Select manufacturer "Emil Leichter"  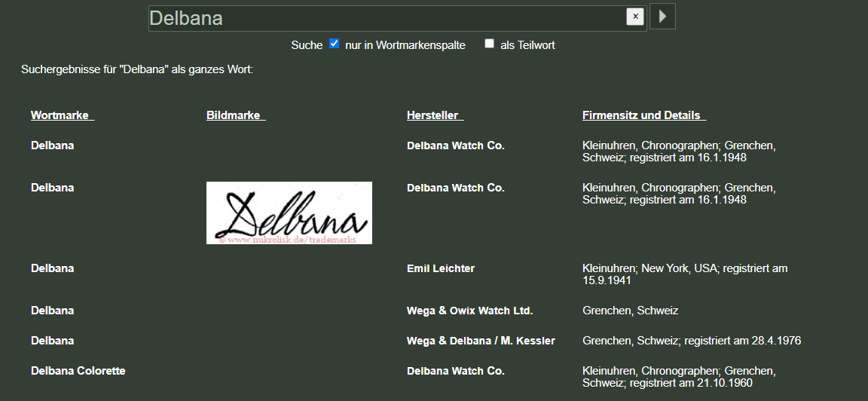point(441,268)
